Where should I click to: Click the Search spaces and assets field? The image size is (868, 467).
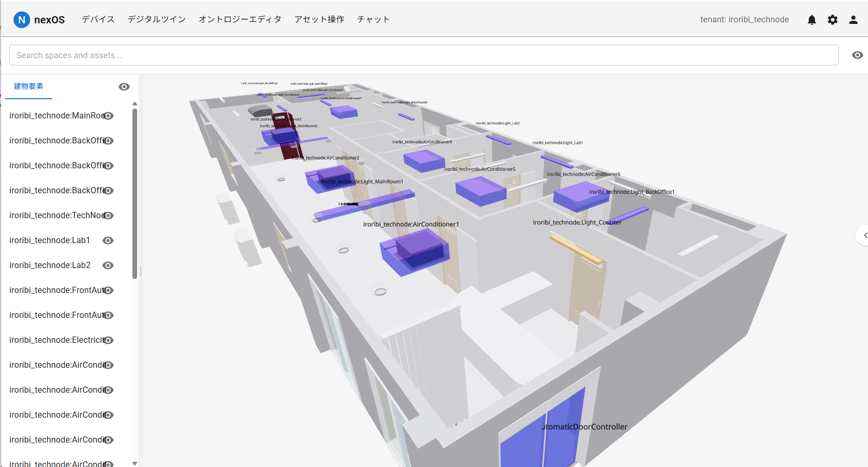(x=424, y=55)
